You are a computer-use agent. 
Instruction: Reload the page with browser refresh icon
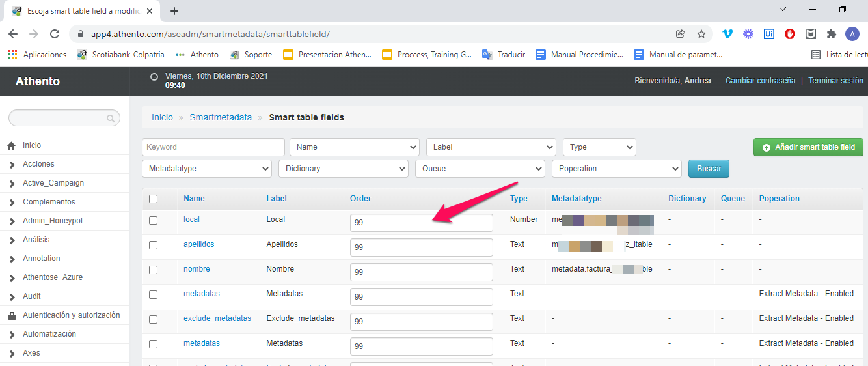point(55,34)
